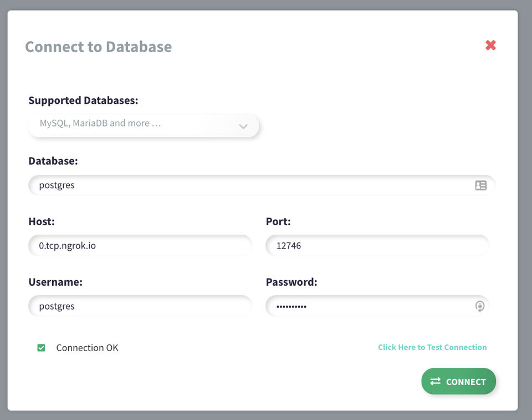Click the "Password:" field label
The height and width of the screenshot is (420, 532).
tap(291, 282)
